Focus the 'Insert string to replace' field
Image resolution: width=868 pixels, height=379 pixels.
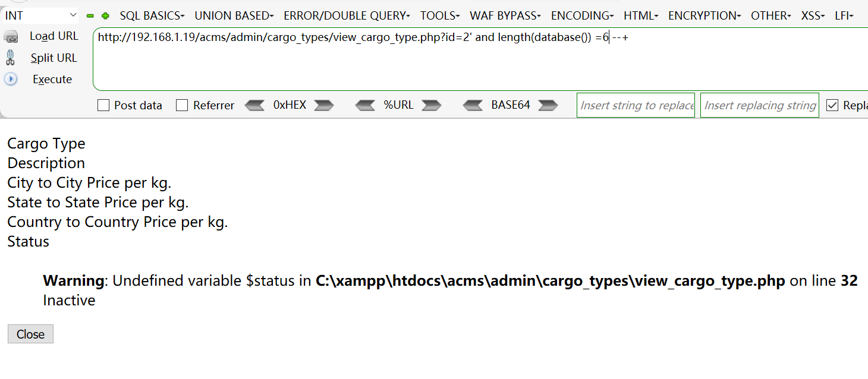[636, 105]
